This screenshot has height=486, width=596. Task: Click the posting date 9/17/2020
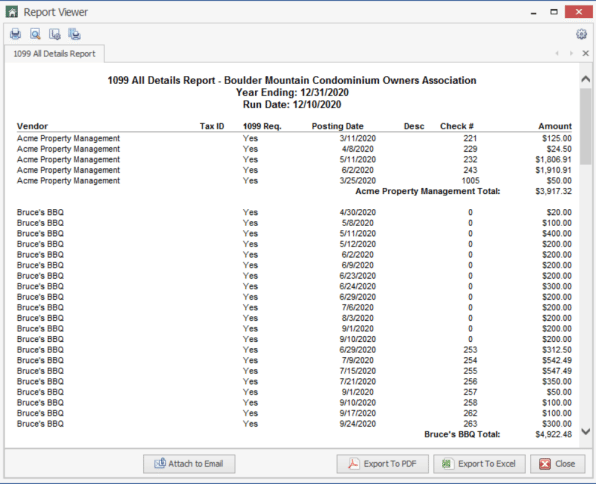point(357,413)
